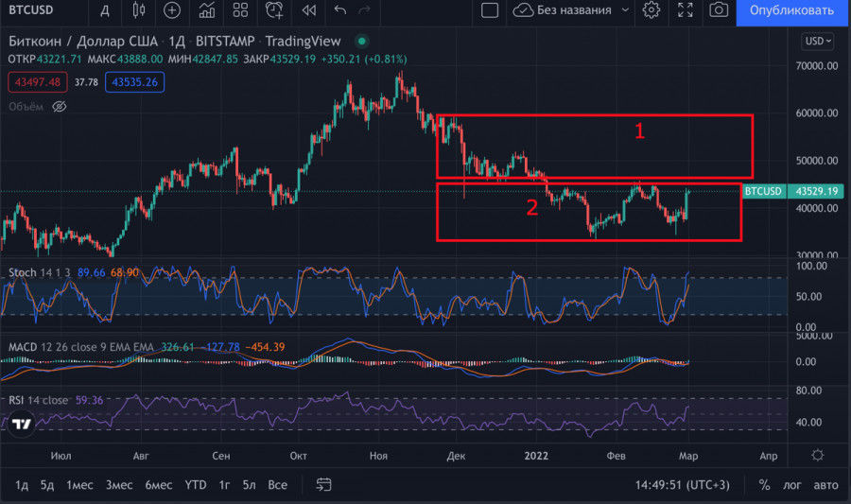
Task: Toggle the авто auto scale
Action: point(826,485)
